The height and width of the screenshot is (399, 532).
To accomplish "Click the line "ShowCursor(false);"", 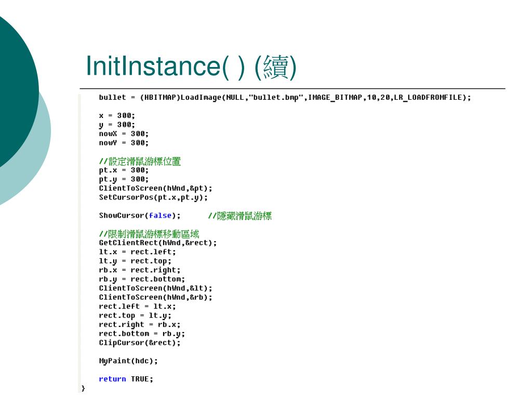I will point(140,216).
